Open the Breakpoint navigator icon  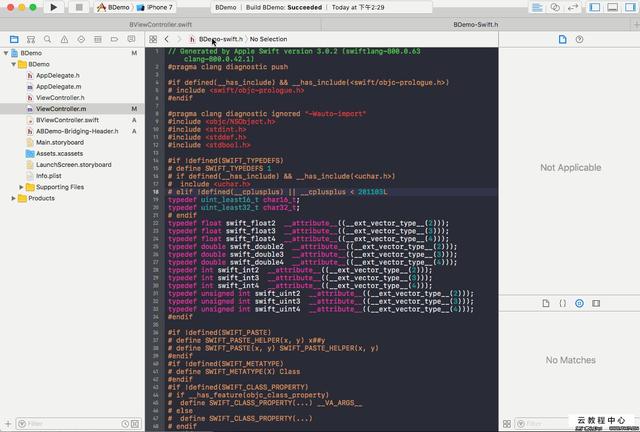114,39
